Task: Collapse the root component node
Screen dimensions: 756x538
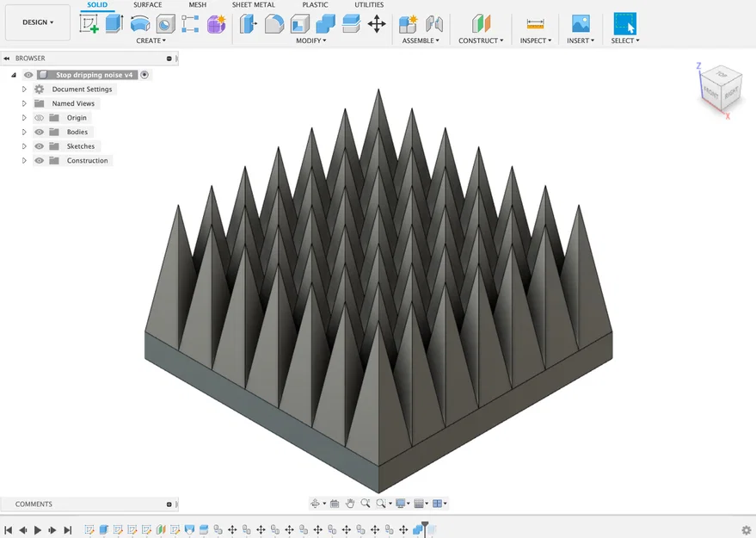Action: 14,75
